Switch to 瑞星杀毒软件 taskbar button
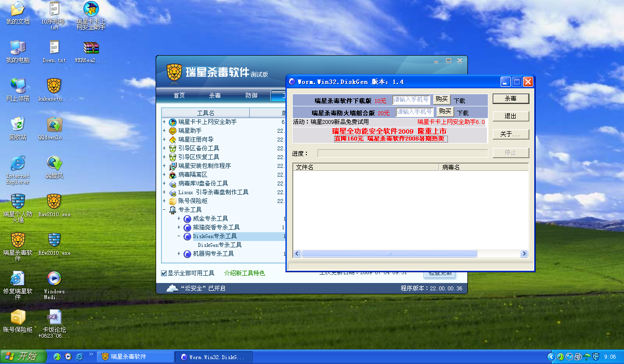This screenshot has width=624, height=364. point(136,357)
